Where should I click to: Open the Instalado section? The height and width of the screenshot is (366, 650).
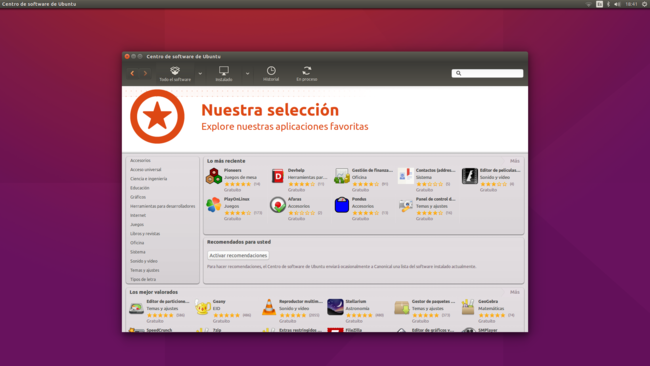click(x=224, y=73)
